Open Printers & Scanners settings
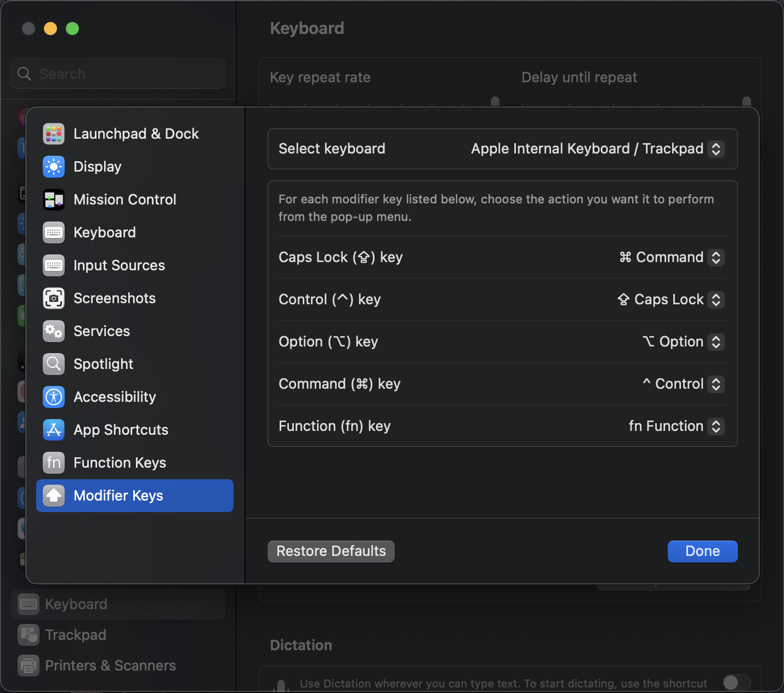Image resolution: width=784 pixels, height=693 pixels. tap(118, 666)
